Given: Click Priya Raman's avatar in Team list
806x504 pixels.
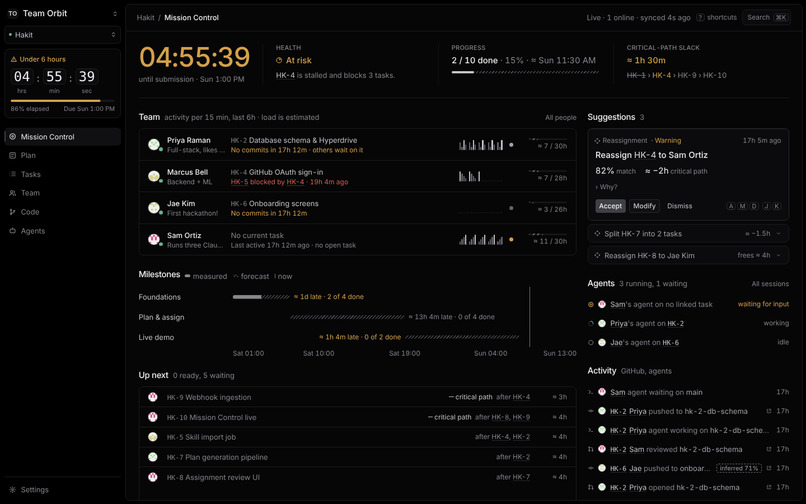Looking at the screenshot, I should point(154,145).
